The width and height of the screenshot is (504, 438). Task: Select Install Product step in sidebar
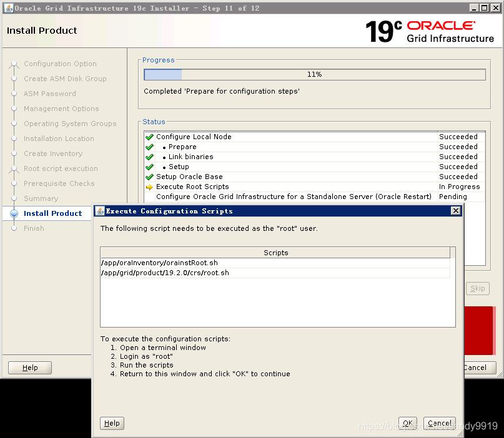tap(52, 213)
